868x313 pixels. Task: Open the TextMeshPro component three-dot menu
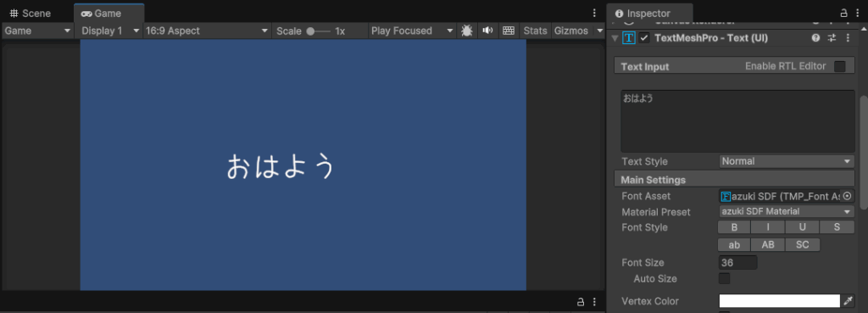[848, 38]
